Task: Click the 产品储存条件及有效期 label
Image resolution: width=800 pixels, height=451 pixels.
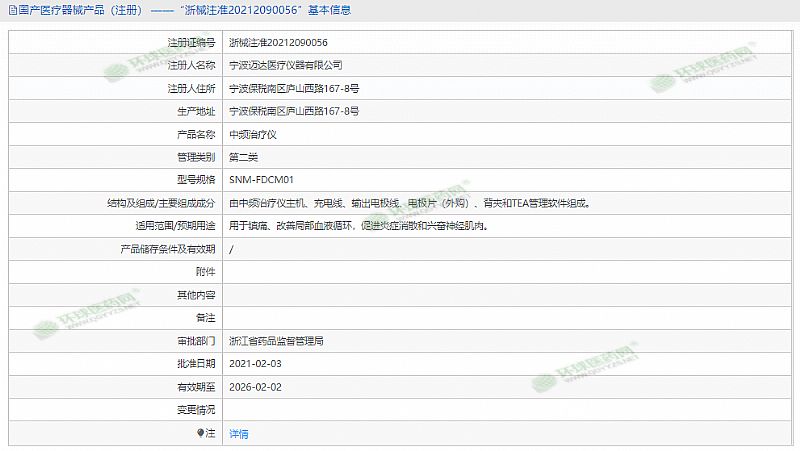Action: tap(161, 249)
